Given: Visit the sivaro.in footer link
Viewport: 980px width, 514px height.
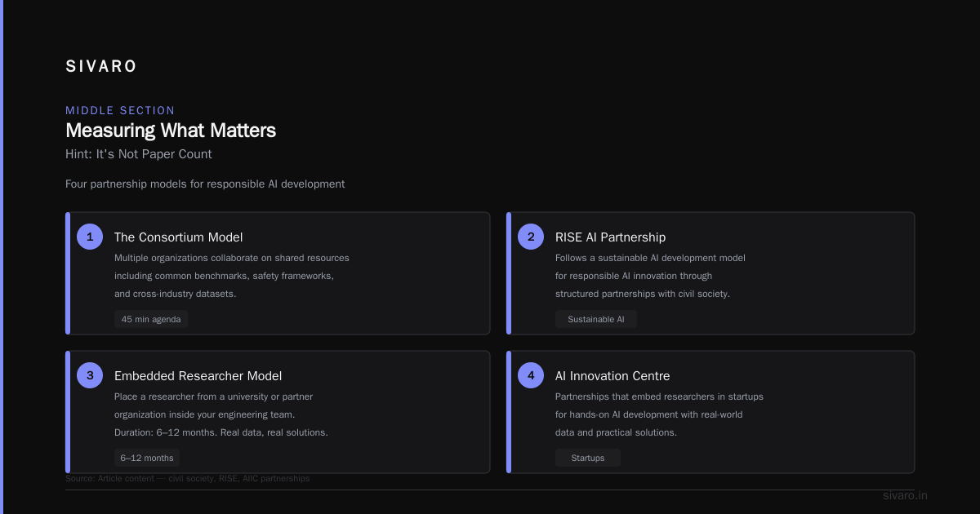Looking at the screenshot, I should 905,495.
